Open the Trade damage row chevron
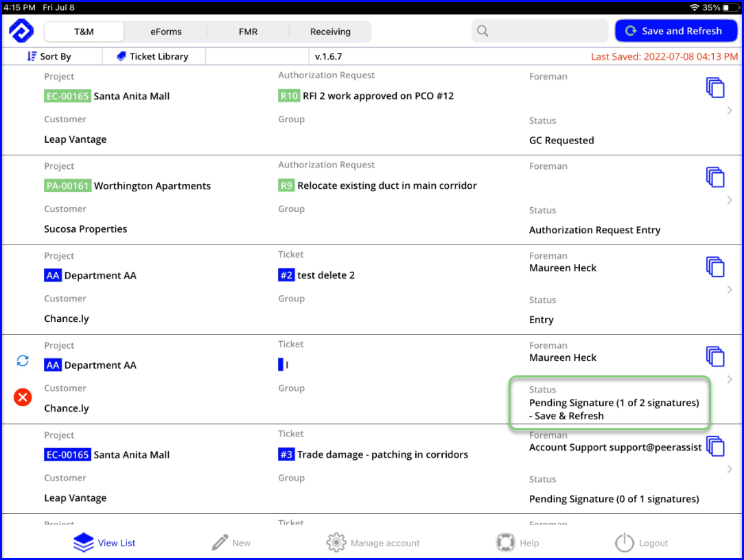This screenshot has height=560, width=744. [730, 469]
